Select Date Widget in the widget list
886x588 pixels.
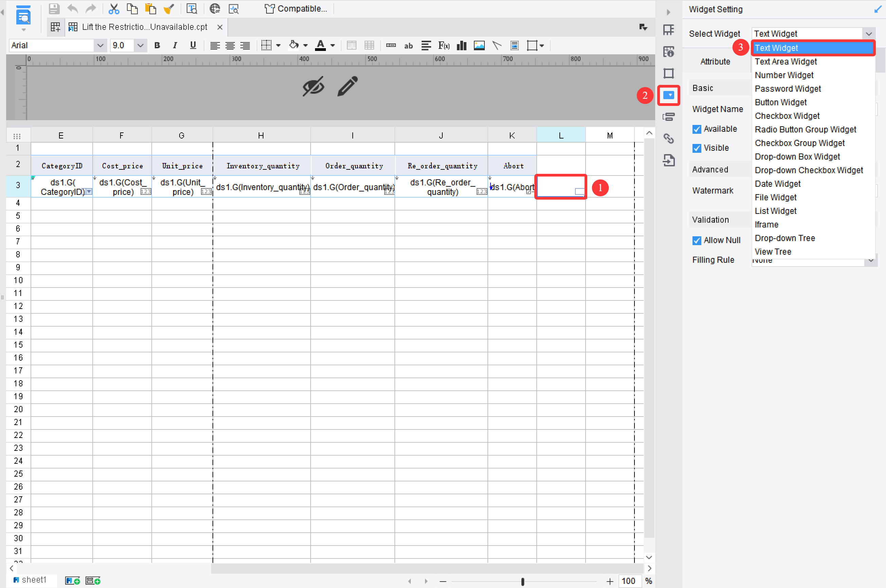click(777, 183)
